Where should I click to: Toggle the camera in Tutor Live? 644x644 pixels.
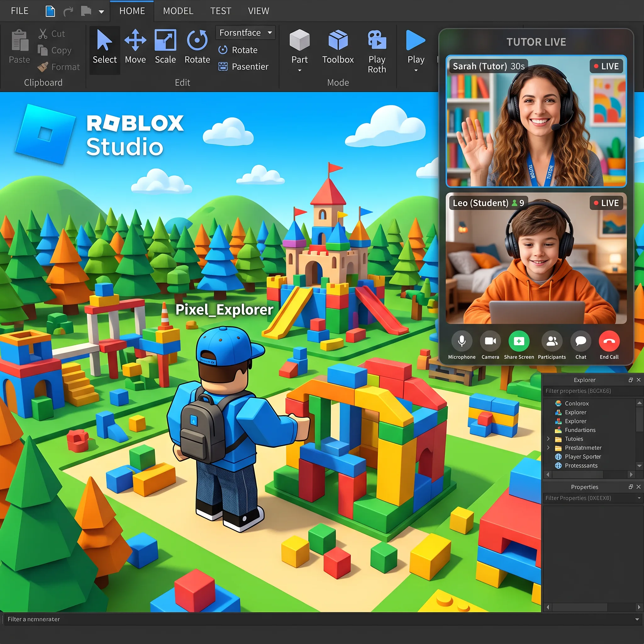tap(490, 341)
